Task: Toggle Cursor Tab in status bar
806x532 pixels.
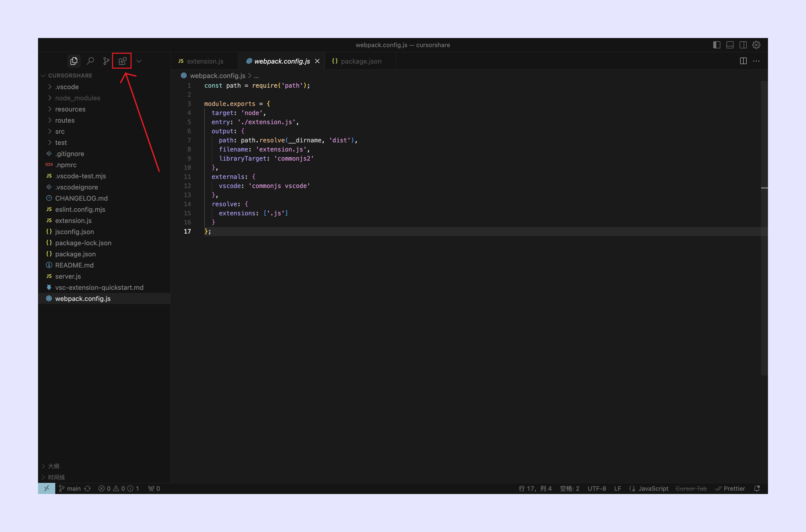Action: pyautogui.click(x=691, y=489)
